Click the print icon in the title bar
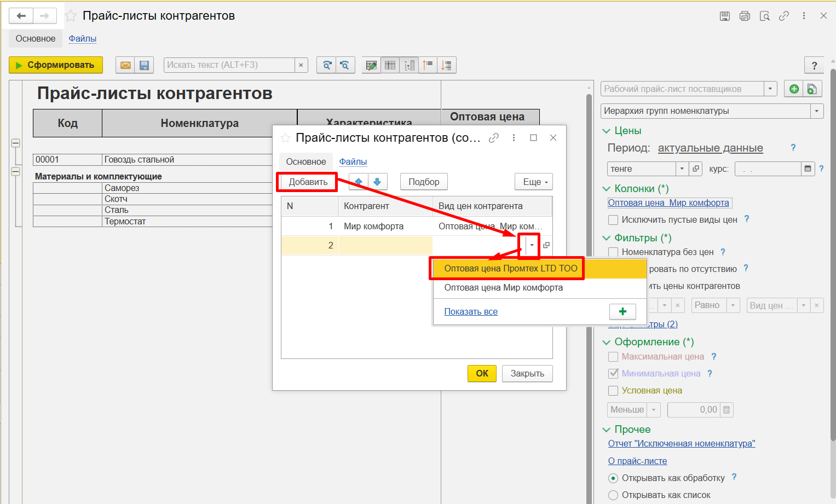This screenshot has height=504, width=836. [x=745, y=16]
